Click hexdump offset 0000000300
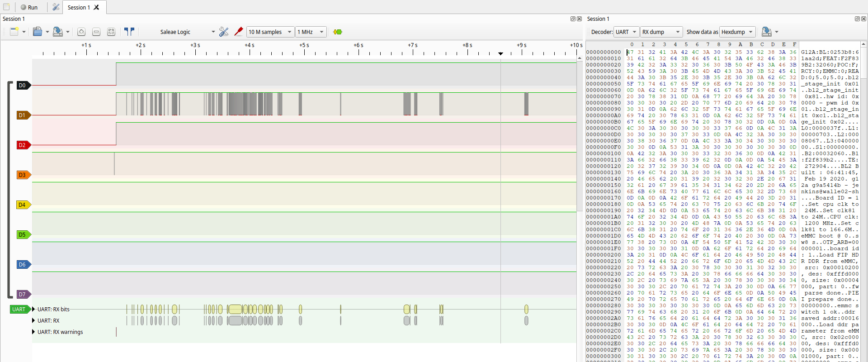This screenshot has width=868, height=362. pyautogui.click(x=604, y=356)
